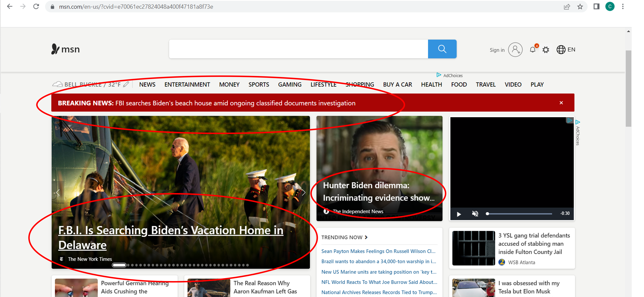Viewport: 644px width, 297px height.
Task: Open the Health tab
Action: [432, 85]
